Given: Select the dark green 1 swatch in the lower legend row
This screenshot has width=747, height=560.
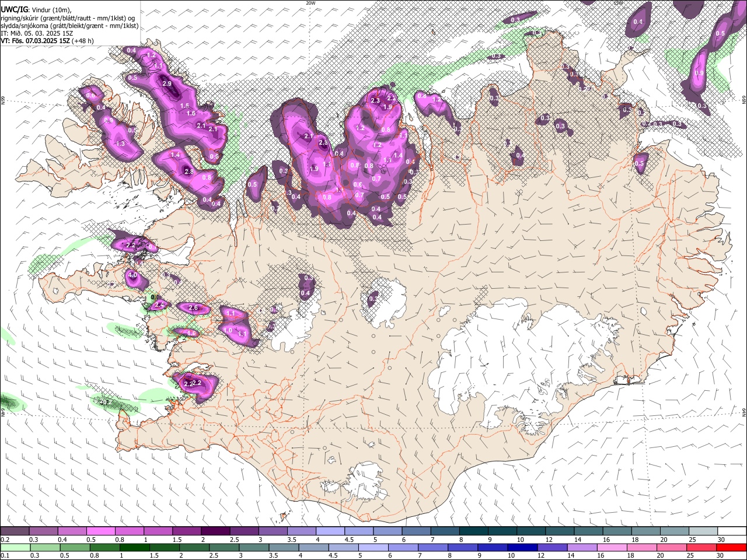Looking at the screenshot, I should [x=134, y=548].
